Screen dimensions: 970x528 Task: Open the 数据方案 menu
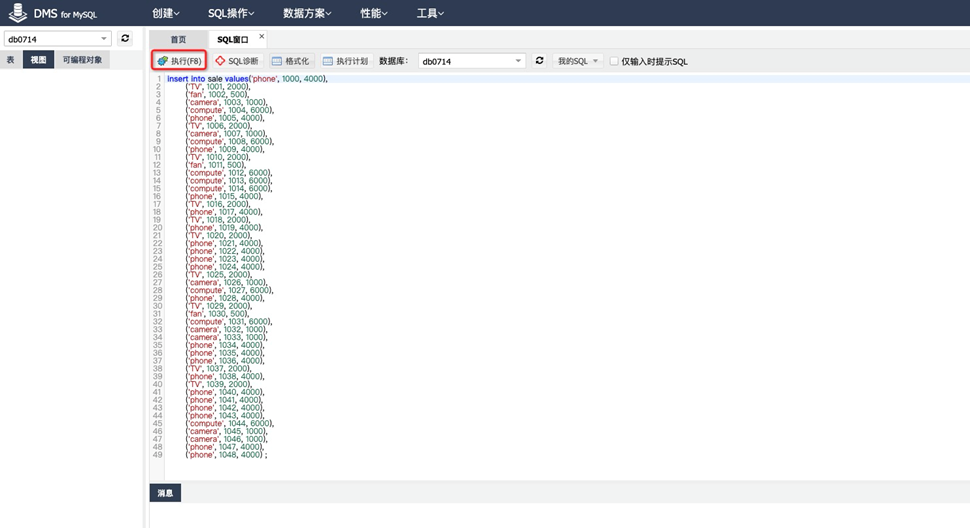tap(307, 13)
